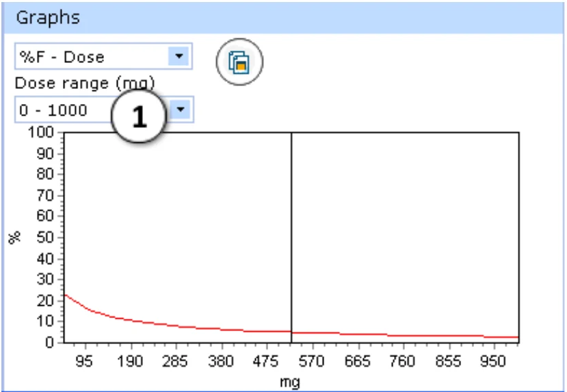Click the vertical dose marker line in graph
The image size is (567, 392).
click(291, 237)
